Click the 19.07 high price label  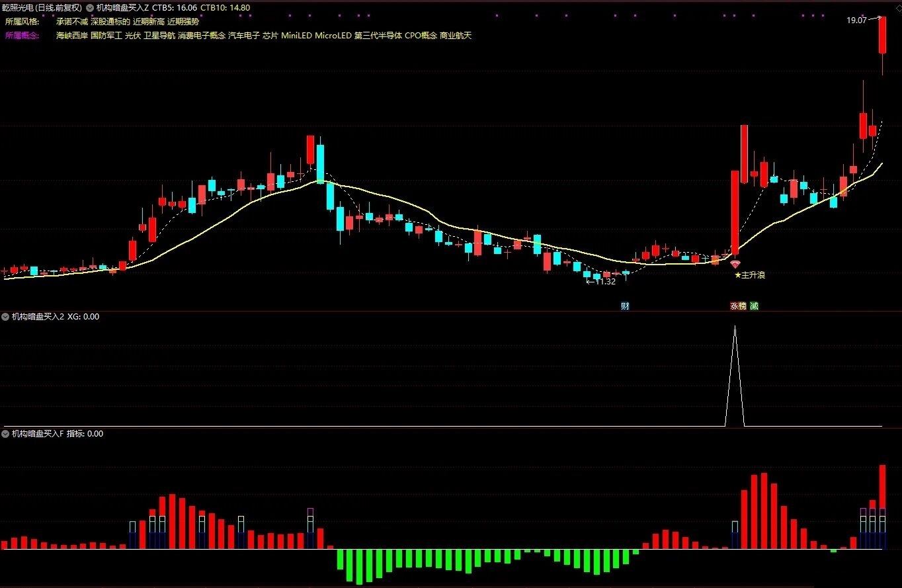(856, 21)
